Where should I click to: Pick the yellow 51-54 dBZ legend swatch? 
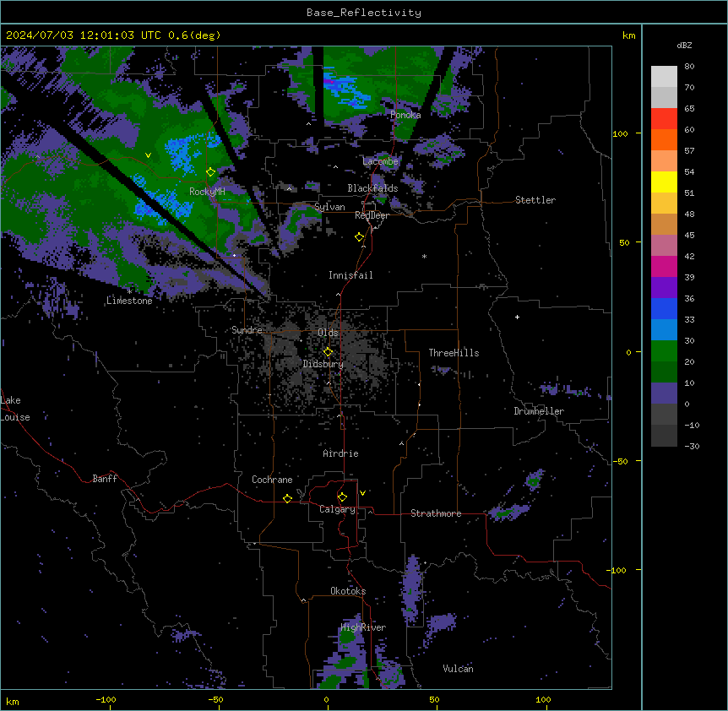coord(664,182)
